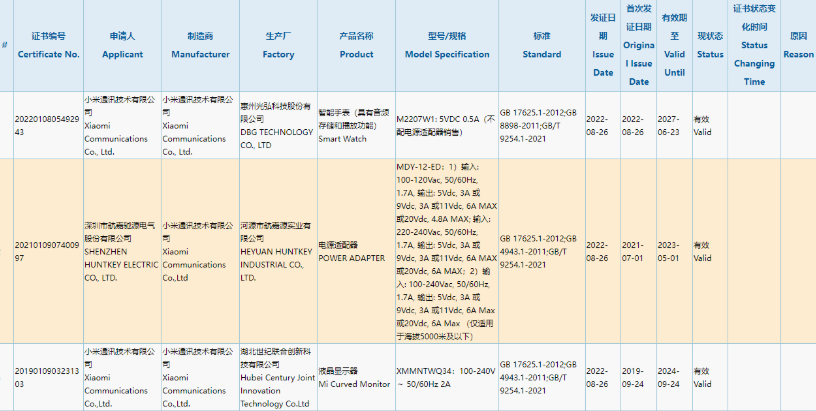Screen dimensions: 816x411
Task: Select the Power Adapter row standard cell
Action: click(542, 251)
